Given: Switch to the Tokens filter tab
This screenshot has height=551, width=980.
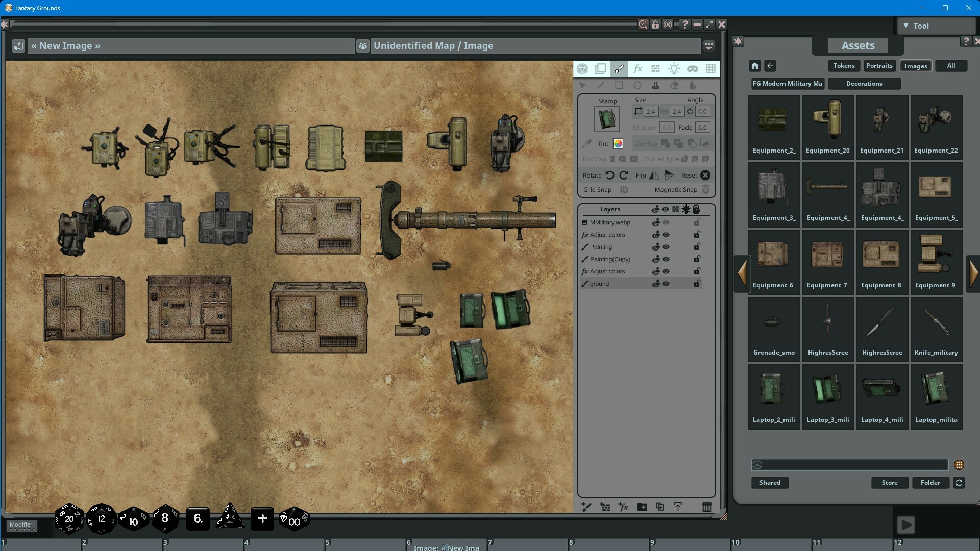Looking at the screenshot, I should [x=844, y=66].
